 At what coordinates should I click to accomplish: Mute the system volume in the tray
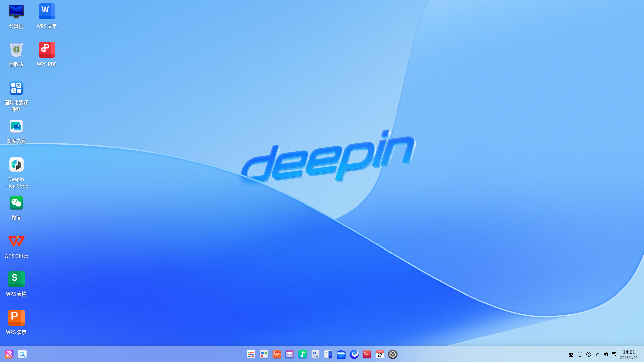click(x=606, y=354)
